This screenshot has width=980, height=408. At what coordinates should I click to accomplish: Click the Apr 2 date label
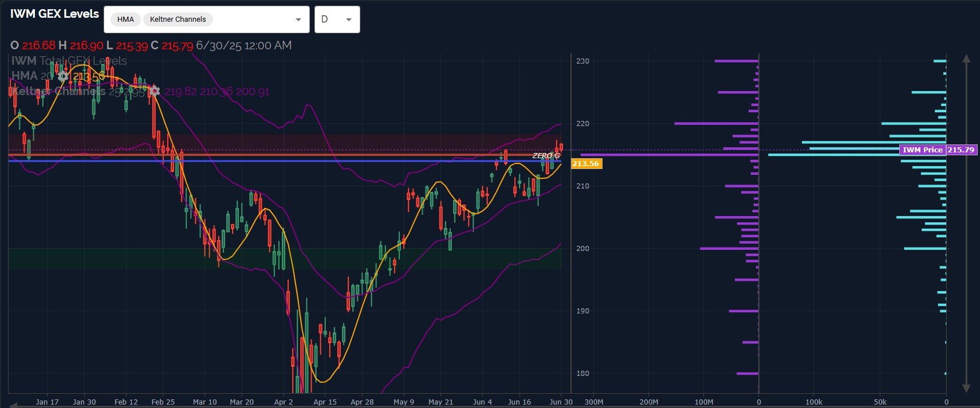point(284,402)
